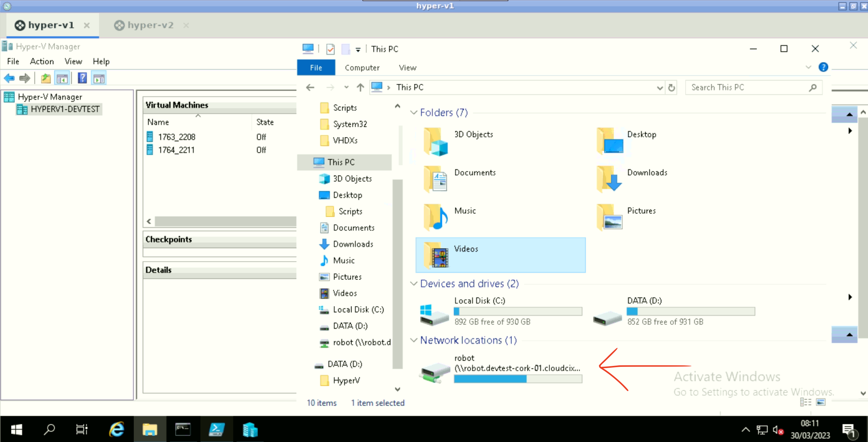Open the Hyper-V Manager View menu
This screenshot has width=868, height=442.
pos(74,61)
